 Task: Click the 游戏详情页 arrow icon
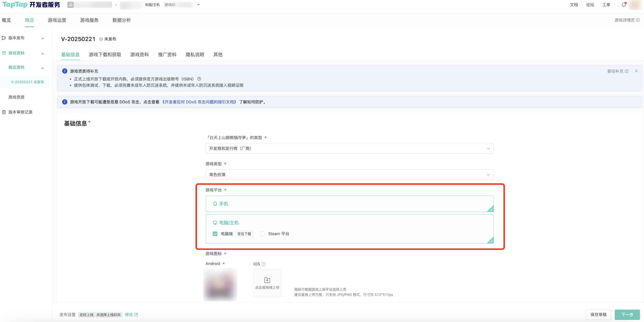coord(638,20)
